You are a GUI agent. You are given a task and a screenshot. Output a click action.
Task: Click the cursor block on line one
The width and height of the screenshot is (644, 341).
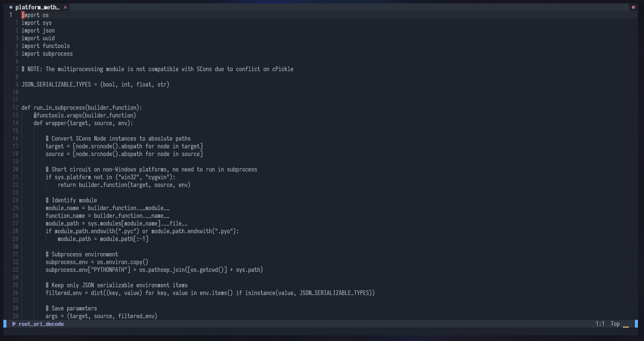pyautogui.click(x=22, y=15)
